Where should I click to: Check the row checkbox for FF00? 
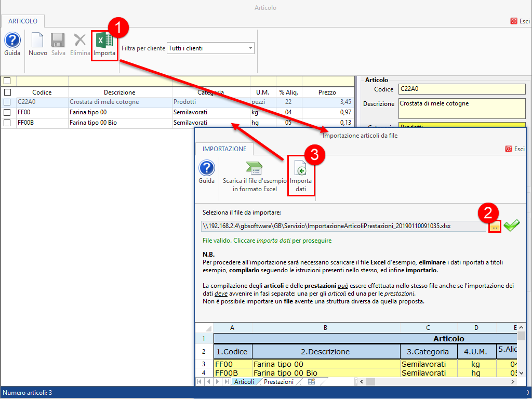click(7, 112)
